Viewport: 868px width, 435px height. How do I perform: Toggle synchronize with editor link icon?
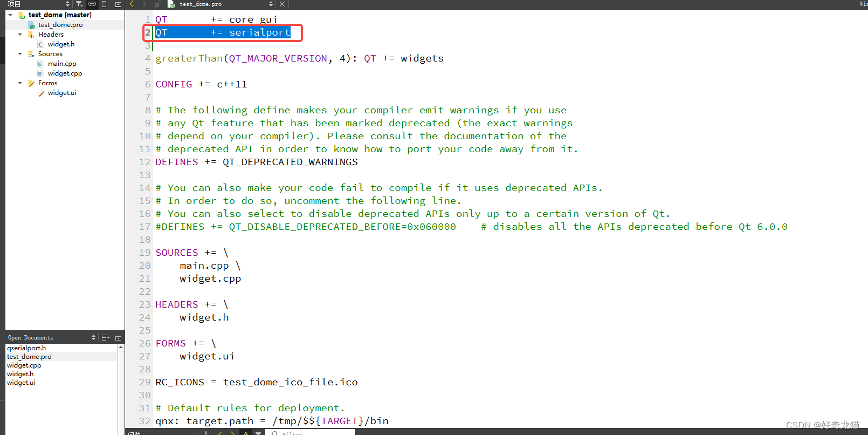pos(92,4)
